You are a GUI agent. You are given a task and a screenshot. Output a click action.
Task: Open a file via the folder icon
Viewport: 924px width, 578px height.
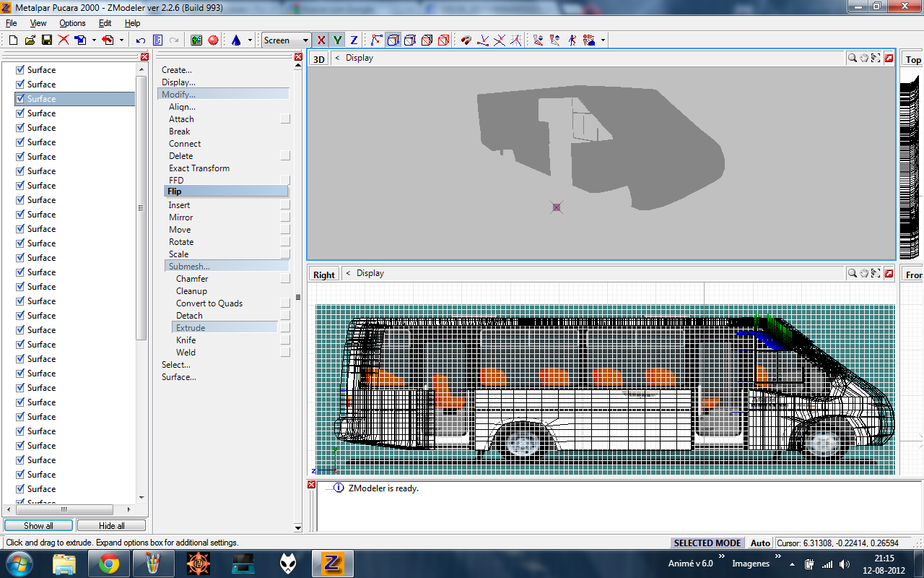click(x=30, y=40)
